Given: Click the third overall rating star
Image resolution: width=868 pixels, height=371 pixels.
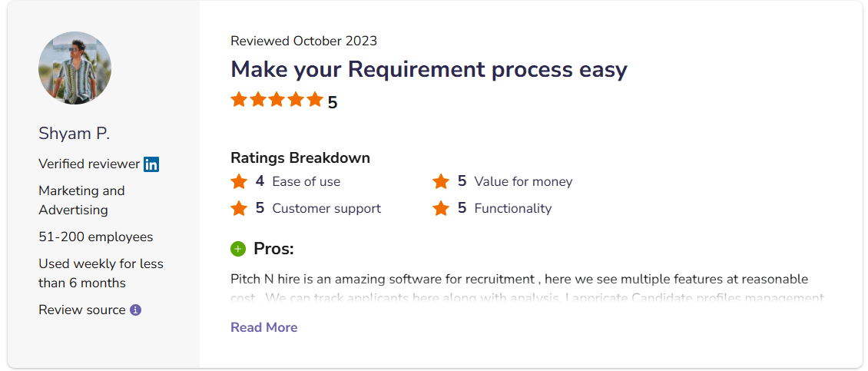Looking at the screenshot, I should [x=277, y=100].
